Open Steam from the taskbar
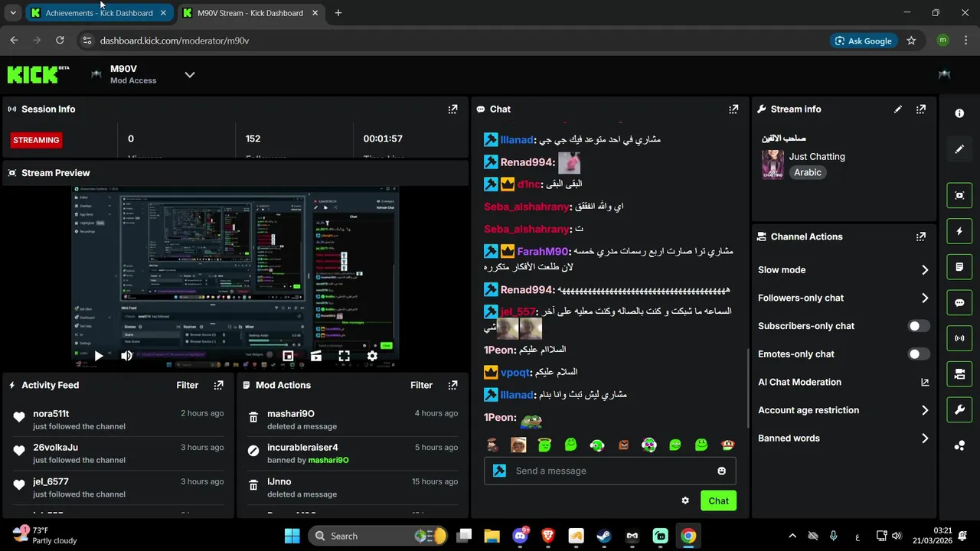The width and height of the screenshot is (980, 551). 604,536
